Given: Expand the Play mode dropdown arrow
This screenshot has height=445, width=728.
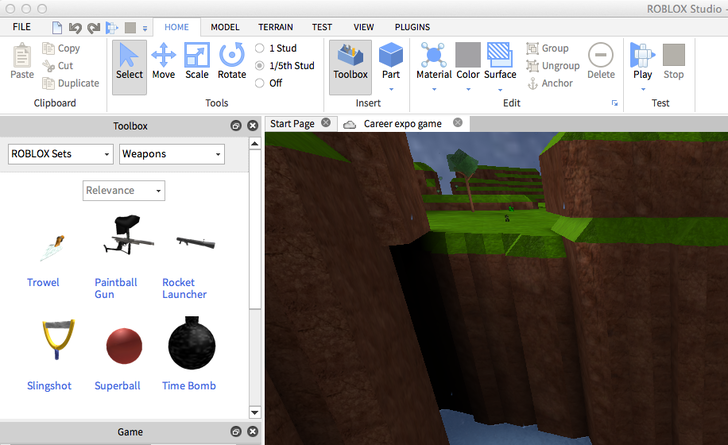Looking at the screenshot, I should pos(643,89).
